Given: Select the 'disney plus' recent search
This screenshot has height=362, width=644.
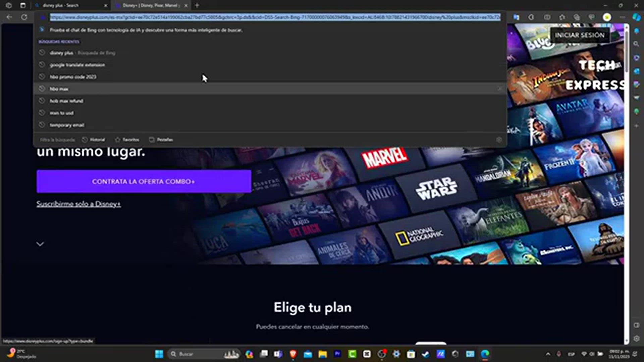Looking at the screenshot, I should [61, 53].
